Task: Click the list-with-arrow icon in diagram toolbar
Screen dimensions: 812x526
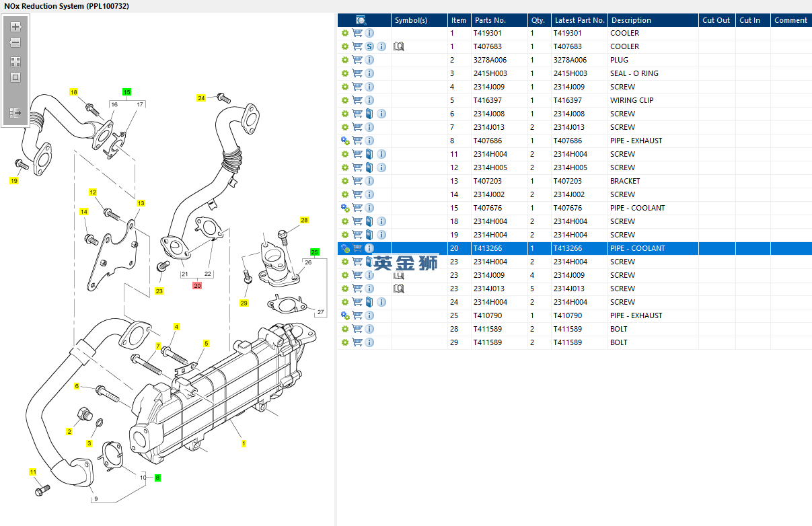Action: pos(15,113)
